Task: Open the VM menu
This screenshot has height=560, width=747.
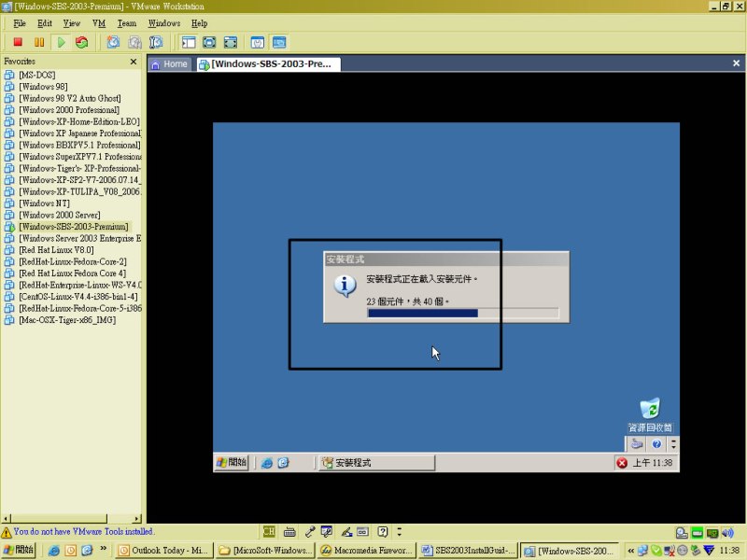Action: (99, 23)
